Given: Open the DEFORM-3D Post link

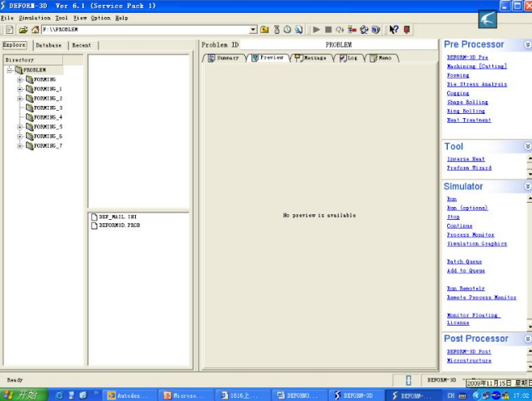Looking at the screenshot, I should point(469,352).
